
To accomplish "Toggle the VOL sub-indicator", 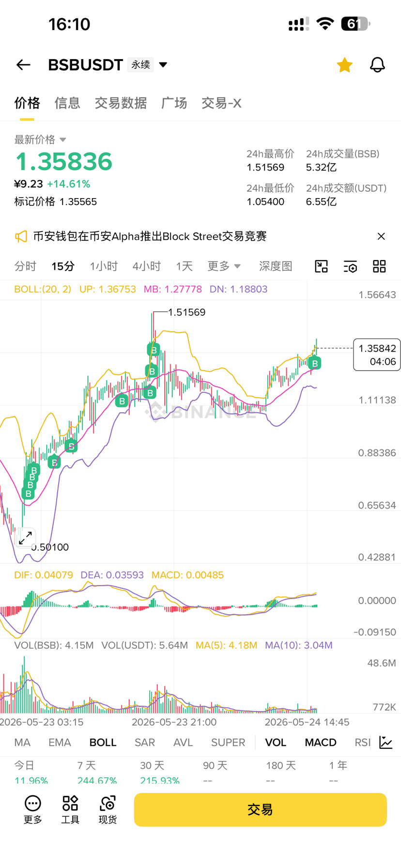I will [x=276, y=743].
